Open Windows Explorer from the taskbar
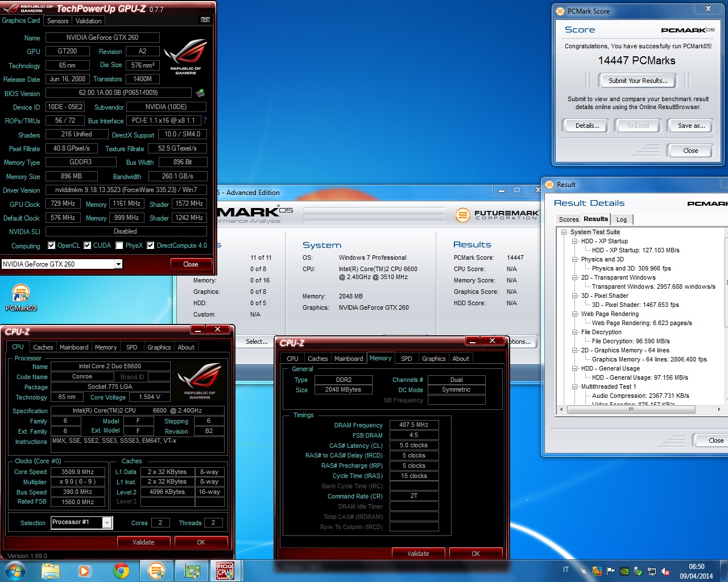This screenshot has width=728, height=582. 50,571
